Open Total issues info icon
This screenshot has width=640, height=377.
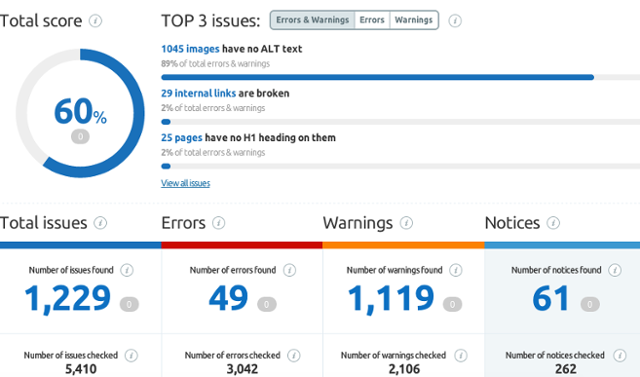100,223
